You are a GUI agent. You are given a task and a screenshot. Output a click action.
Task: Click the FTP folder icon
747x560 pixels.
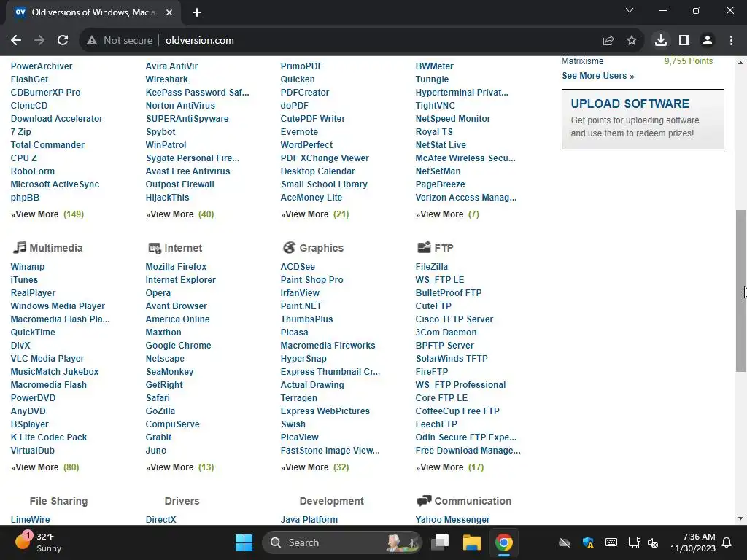[x=424, y=247]
